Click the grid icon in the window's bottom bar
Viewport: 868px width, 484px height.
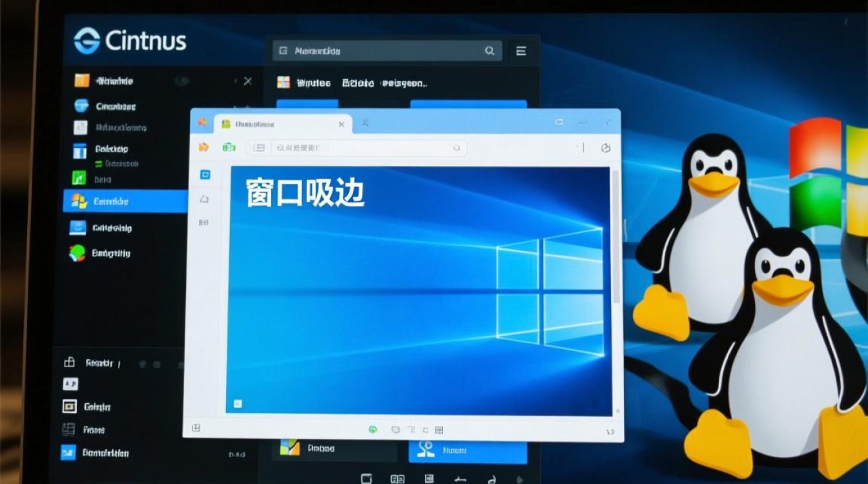[x=439, y=429]
